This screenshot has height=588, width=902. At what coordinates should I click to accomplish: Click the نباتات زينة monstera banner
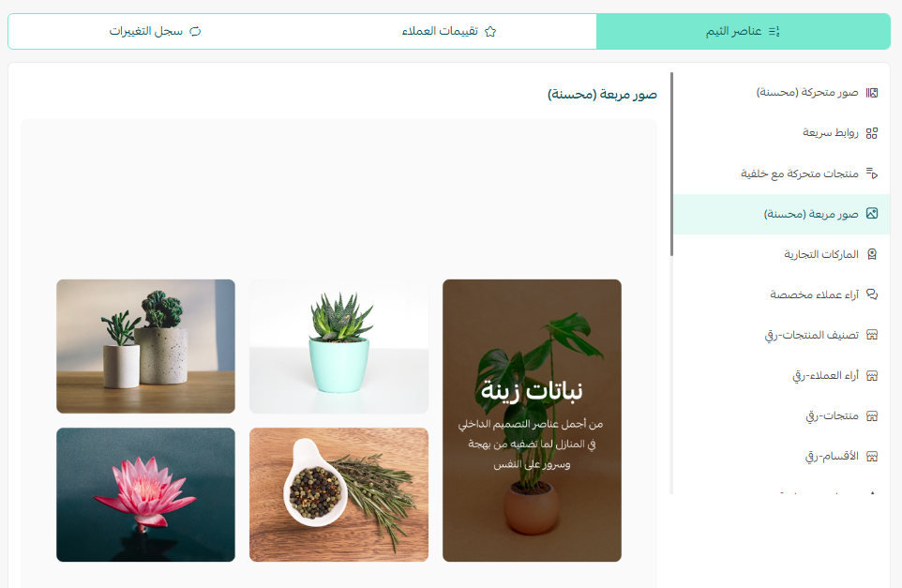532,420
